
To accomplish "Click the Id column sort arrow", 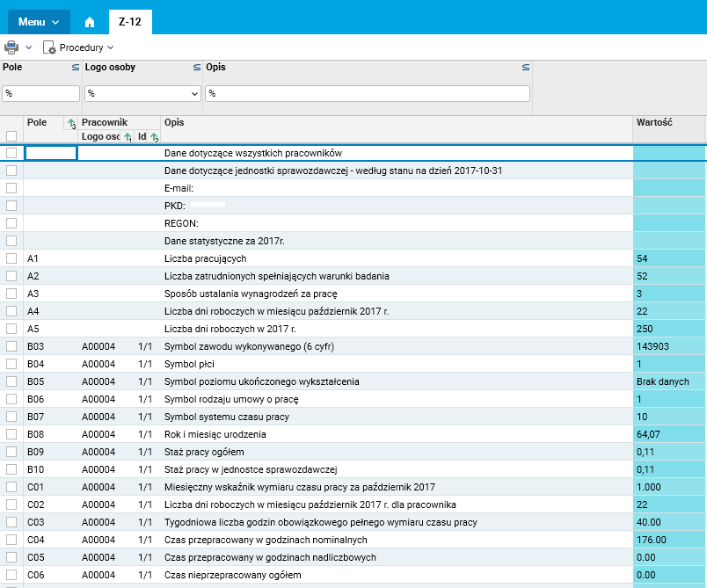I will (x=153, y=137).
